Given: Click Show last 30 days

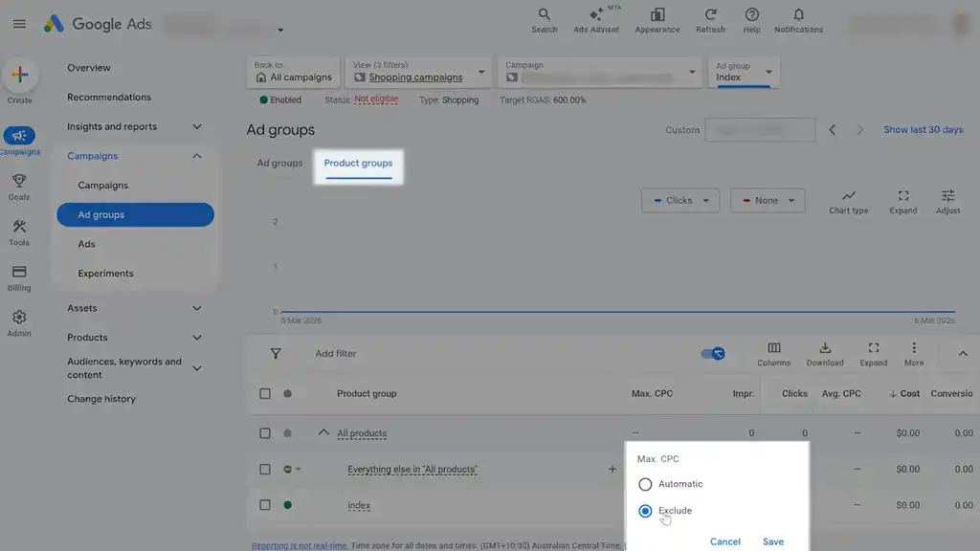Looking at the screenshot, I should tap(924, 130).
